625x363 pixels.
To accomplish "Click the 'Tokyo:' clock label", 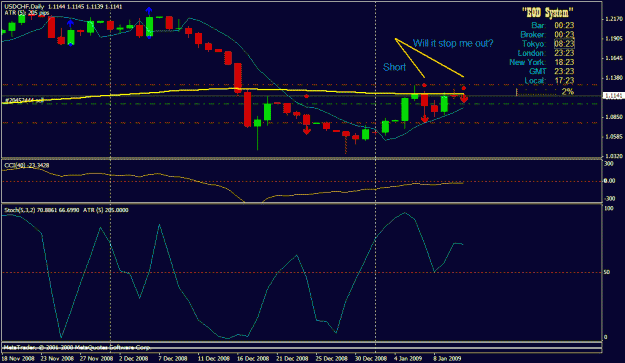I will 534,44.
